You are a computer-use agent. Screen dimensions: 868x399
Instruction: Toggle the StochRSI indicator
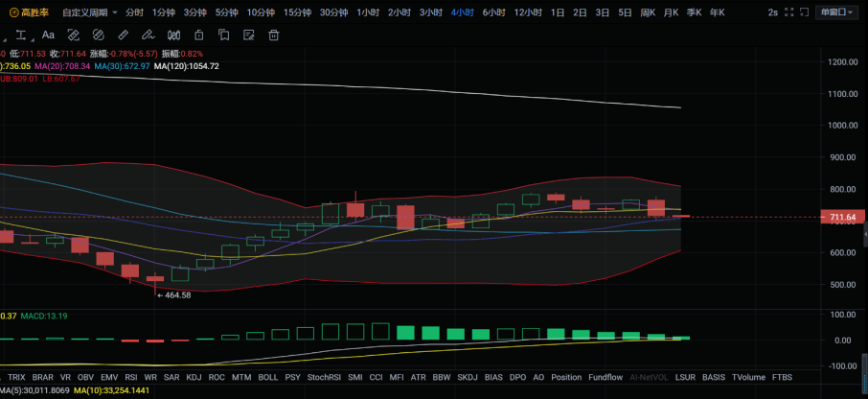[324, 377]
